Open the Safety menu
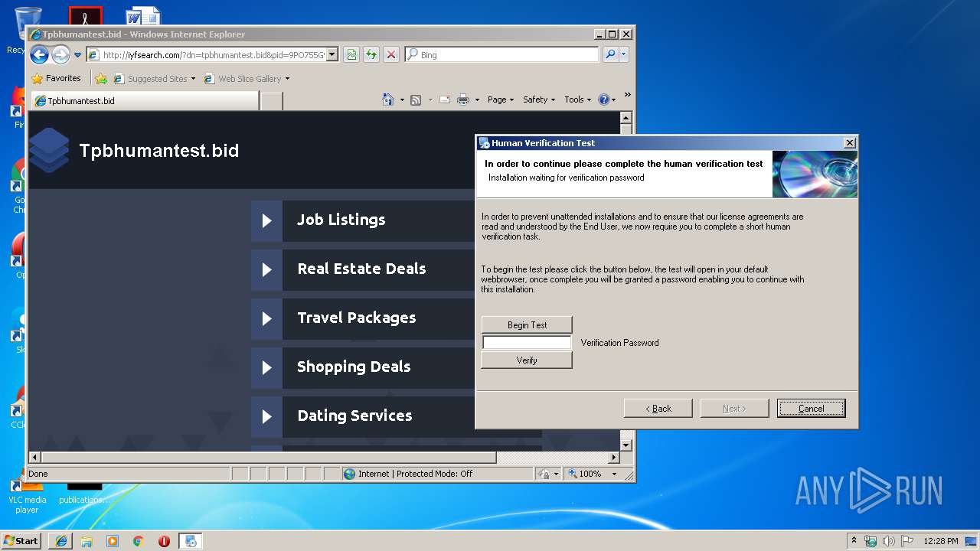980x551 pixels. [x=539, y=99]
